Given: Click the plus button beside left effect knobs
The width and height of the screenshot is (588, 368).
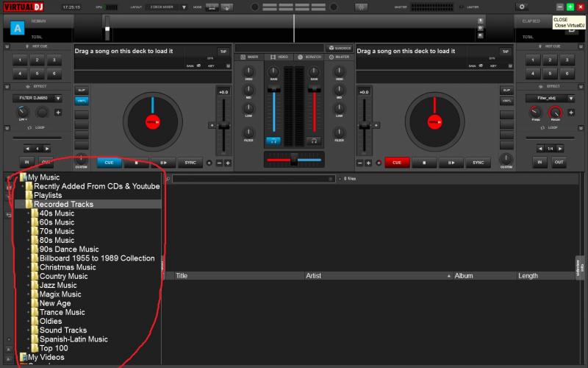Looking at the screenshot, I should (58, 113).
